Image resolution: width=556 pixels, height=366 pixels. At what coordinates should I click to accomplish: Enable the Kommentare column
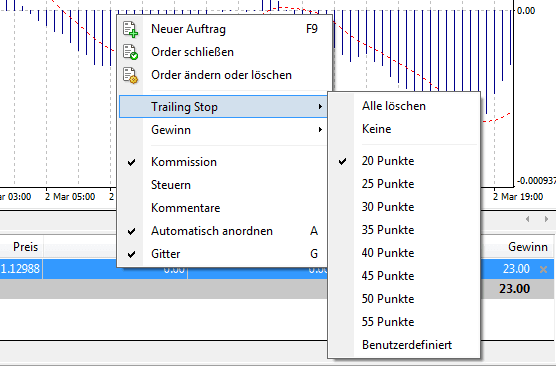tap(223, 208)
